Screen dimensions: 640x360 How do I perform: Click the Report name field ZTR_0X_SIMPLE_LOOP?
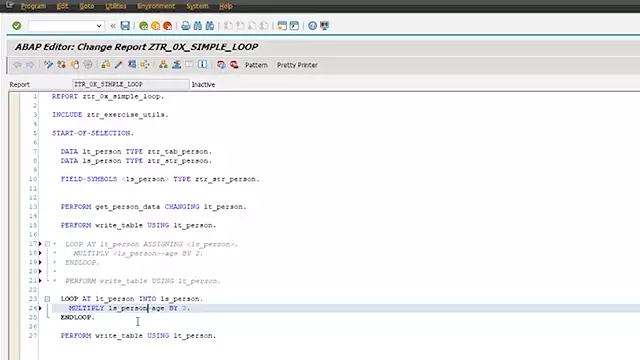(x=131, y=84)
